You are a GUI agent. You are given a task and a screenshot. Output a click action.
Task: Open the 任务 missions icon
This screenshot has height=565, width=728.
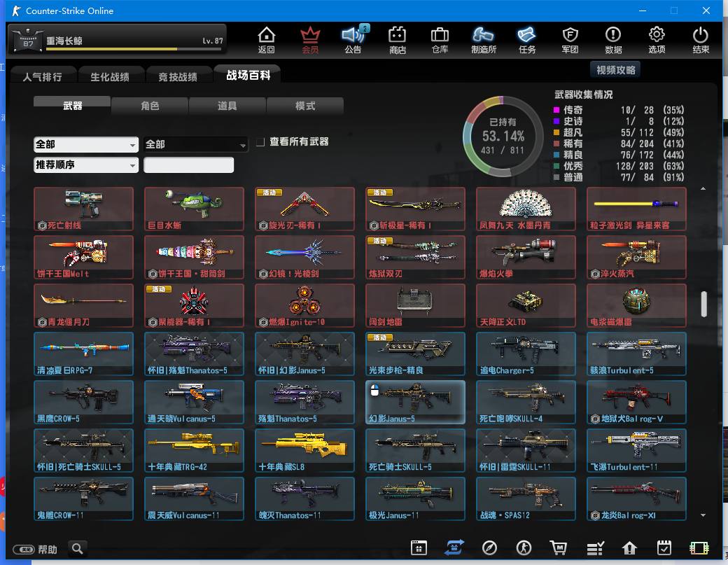click(526, 39)
